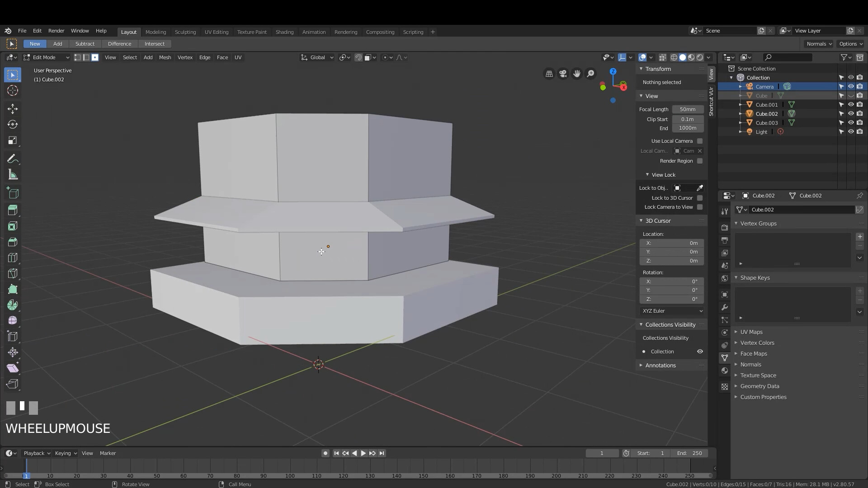Click the toggle X-ray icon
This screenshot has width=868, height=488.
[x=663, y=57]
